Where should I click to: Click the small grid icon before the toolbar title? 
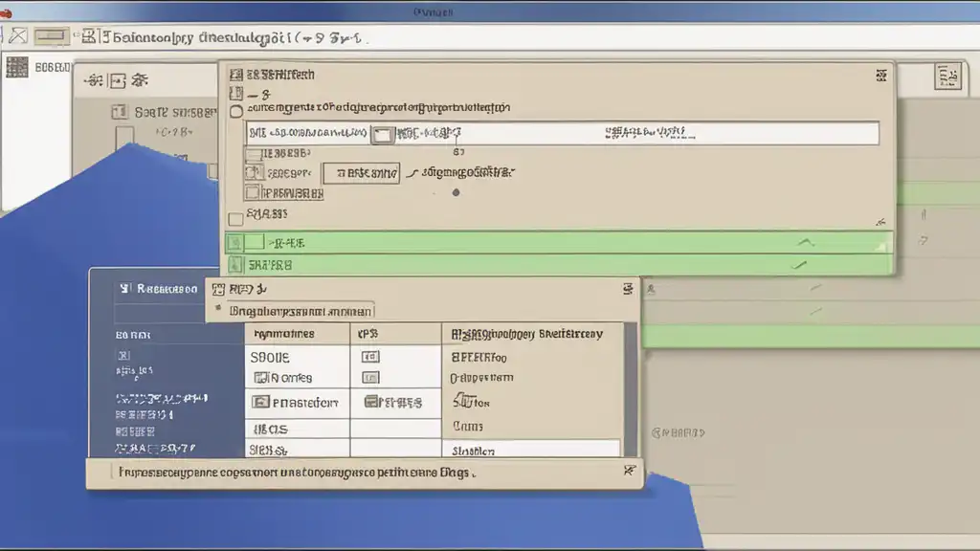(89, 37)
